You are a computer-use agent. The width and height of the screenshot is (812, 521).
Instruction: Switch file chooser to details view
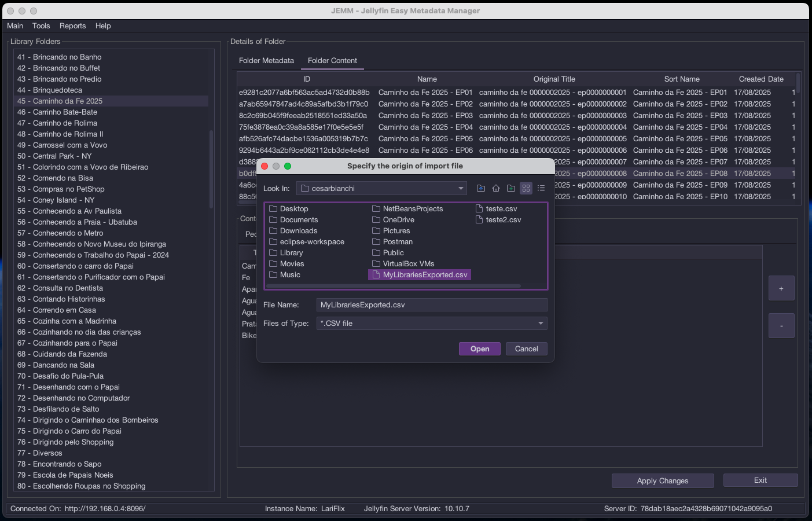pos(541,188)
